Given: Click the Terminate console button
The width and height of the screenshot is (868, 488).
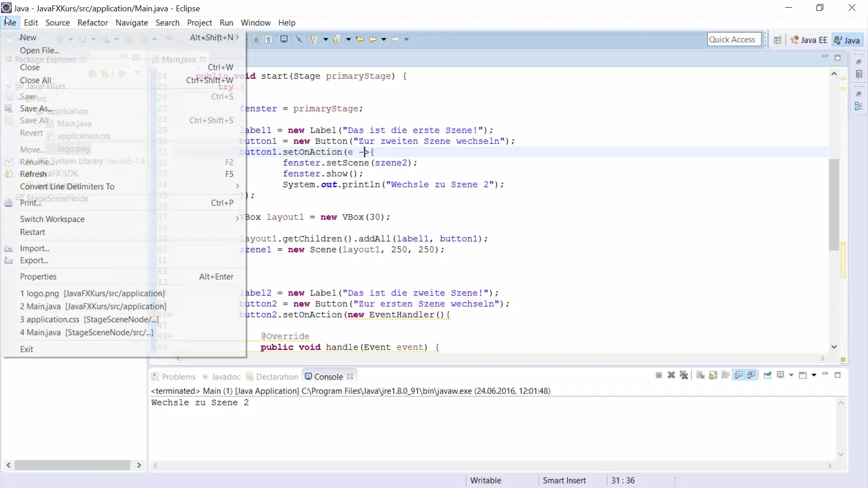Looking at the screenshot, I should click(x=659, y=375).
